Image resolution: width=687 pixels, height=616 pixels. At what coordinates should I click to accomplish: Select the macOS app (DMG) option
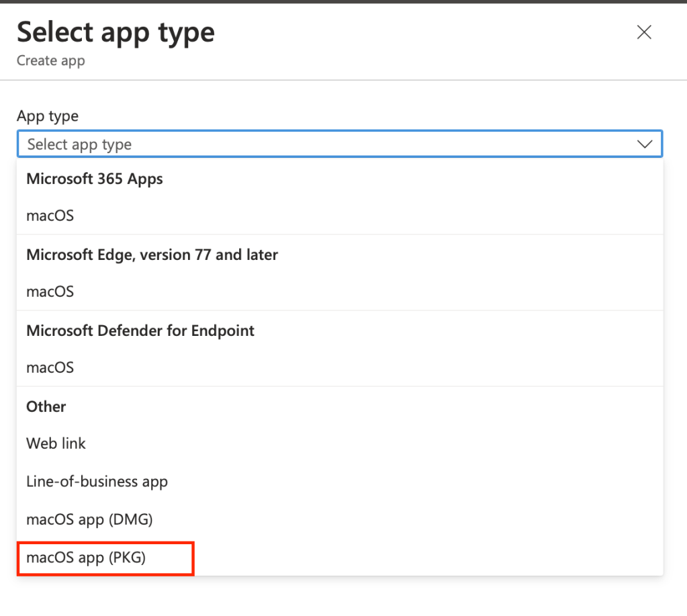(x=89, y=519)
